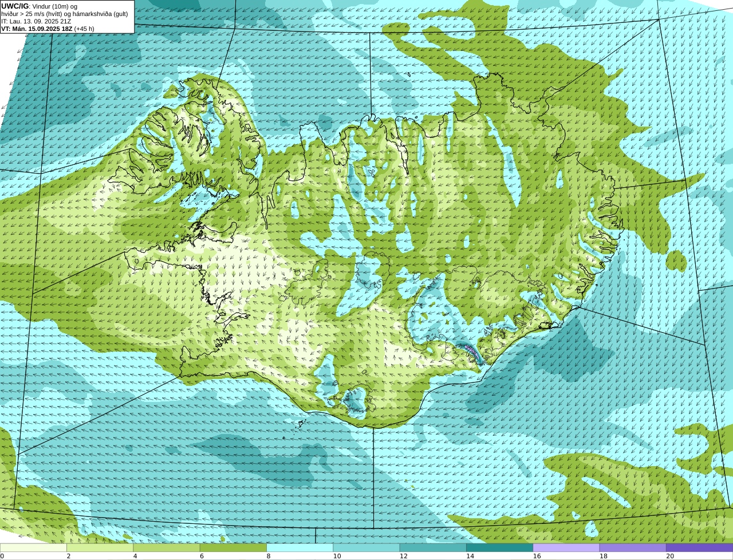
Task: Click the light lavender 16–18 legend swatch
Action: [566, 547]
